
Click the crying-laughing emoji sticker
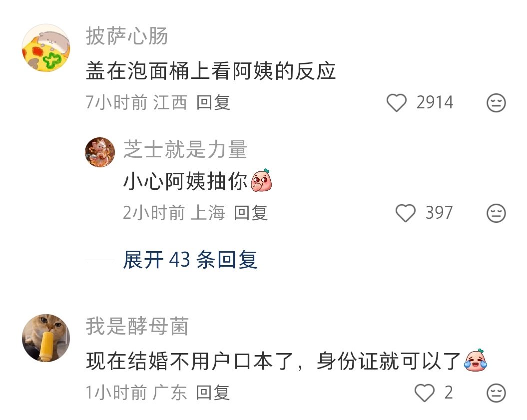(x=475, y=360)
